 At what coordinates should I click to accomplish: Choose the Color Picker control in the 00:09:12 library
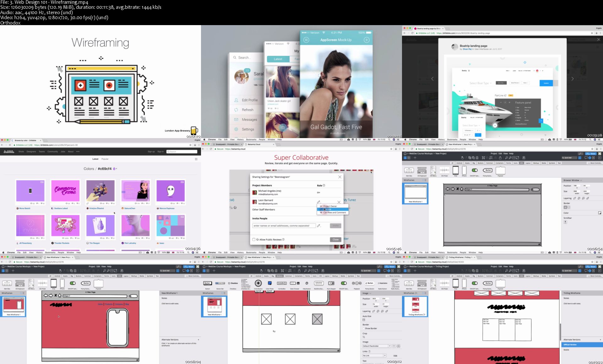[x=270, y=283]
